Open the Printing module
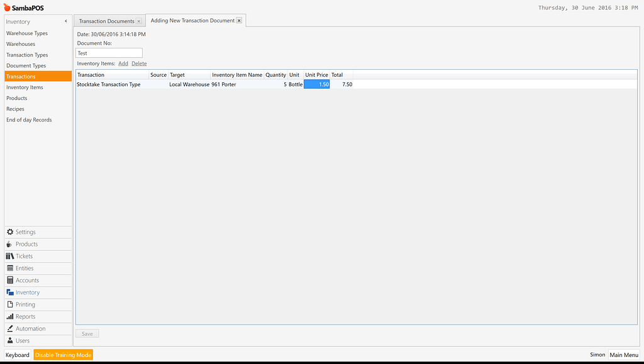 tap(25, 304)
